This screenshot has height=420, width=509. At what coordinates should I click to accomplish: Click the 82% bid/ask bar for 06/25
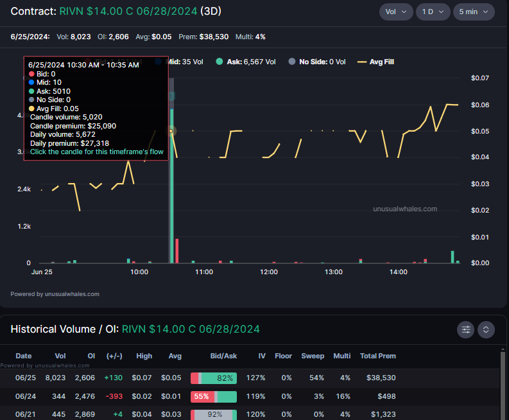pyautogui.click(x=214, y=378)
